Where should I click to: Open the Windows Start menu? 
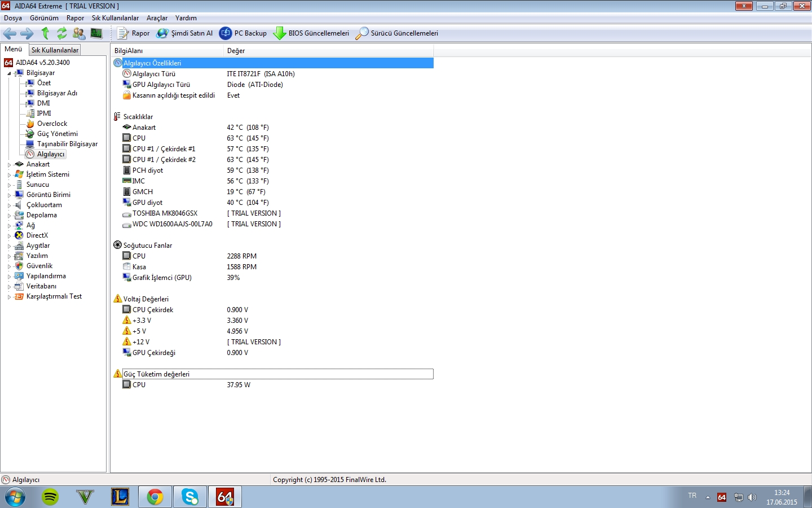pos(15,497)
